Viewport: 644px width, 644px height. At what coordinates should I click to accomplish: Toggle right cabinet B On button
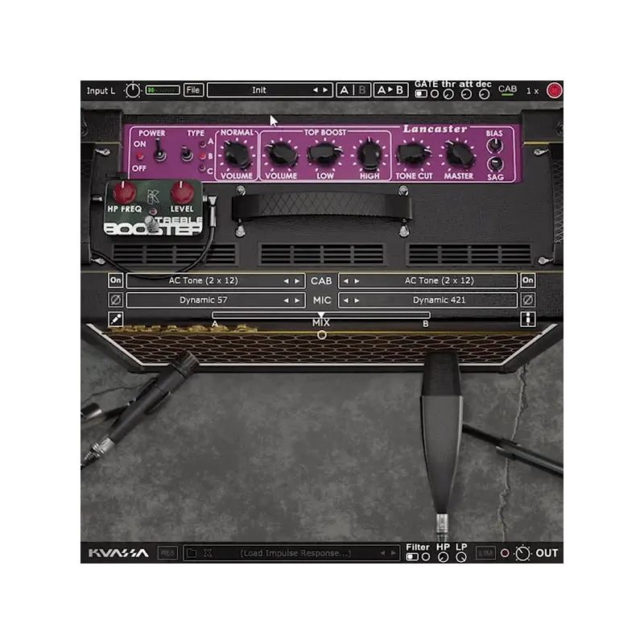pos(528,280)
